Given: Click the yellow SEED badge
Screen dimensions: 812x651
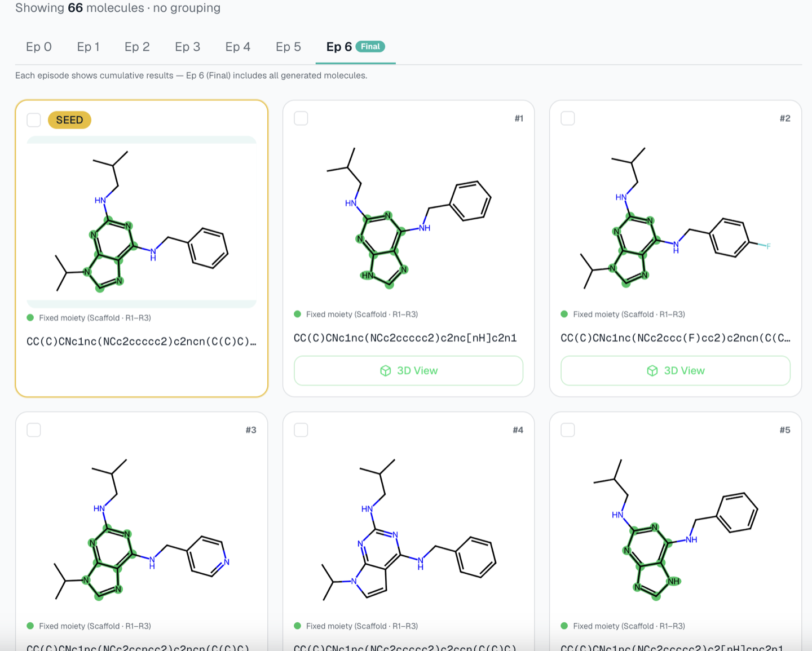Looking at the screenshot, I should tap(69, 120).
